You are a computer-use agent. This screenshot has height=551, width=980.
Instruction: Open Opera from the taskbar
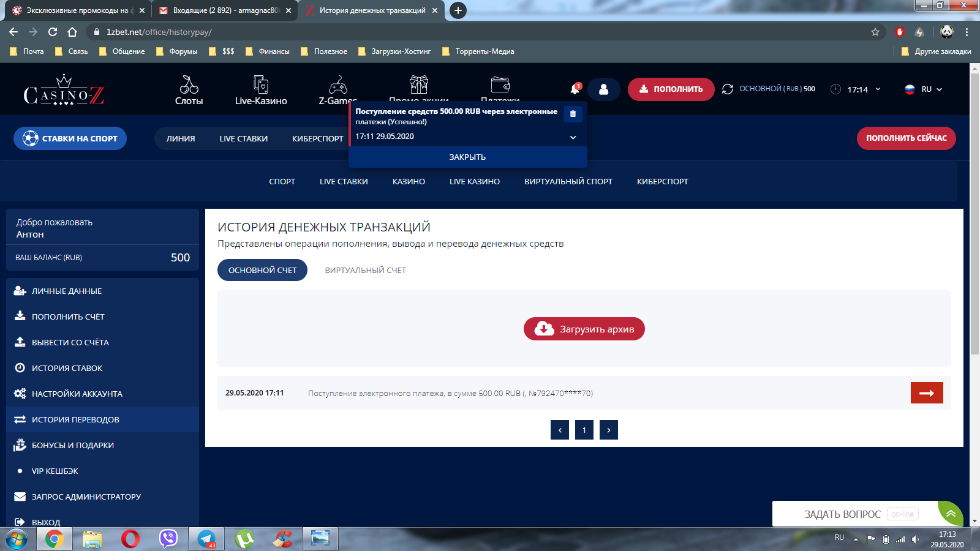click(130, 539)
